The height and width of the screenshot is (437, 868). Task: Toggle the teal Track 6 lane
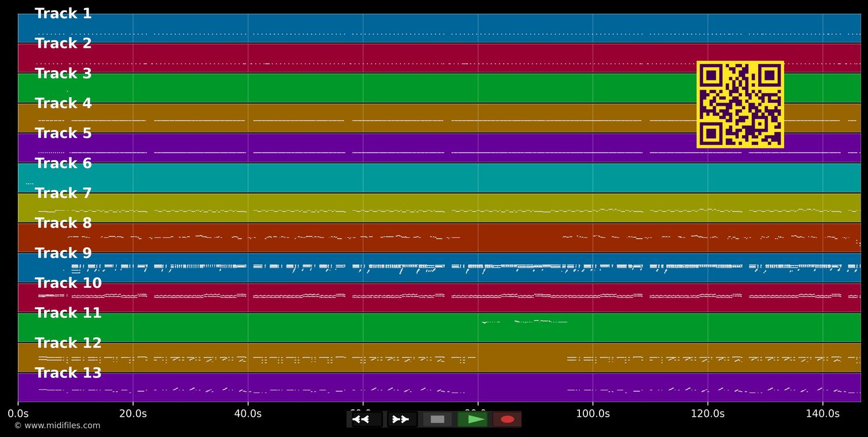63,162
